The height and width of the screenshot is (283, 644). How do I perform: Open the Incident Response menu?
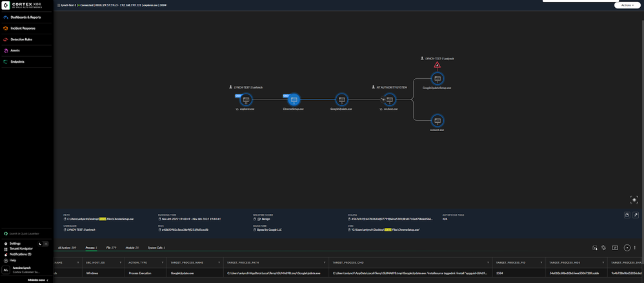point(23,28)
